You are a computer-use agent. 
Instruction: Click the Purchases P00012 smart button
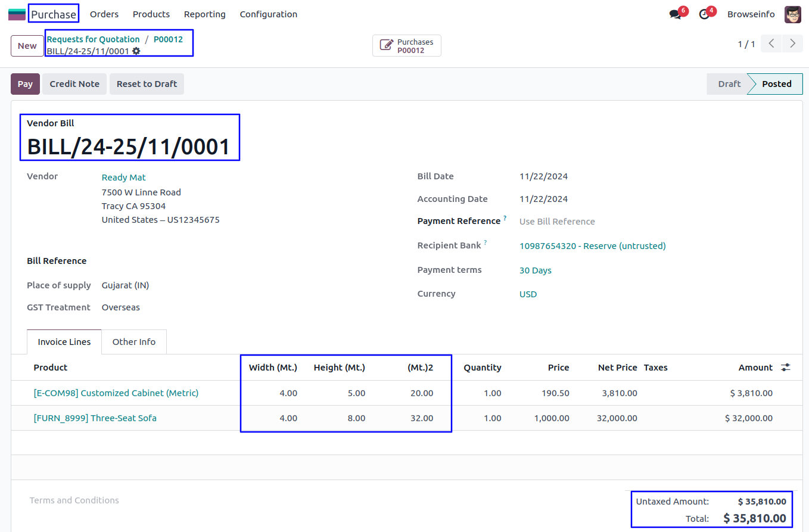coord(407,46)
